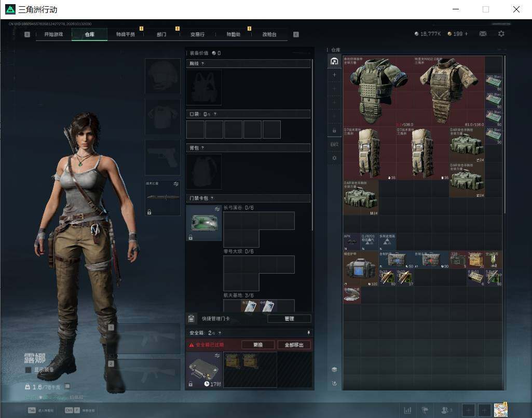Click the first plus slot in bottom bar

pos(468,410)
